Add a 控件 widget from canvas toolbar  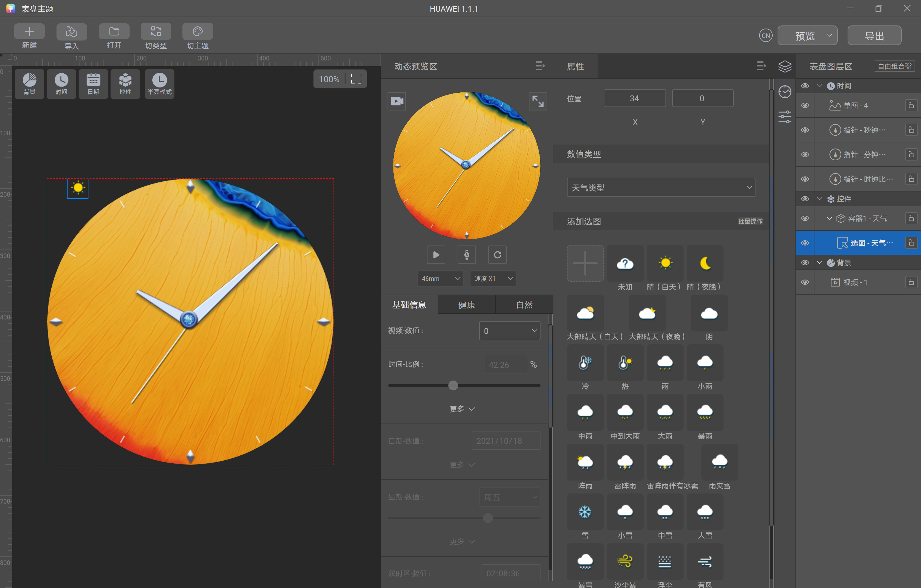click(125, 84)
